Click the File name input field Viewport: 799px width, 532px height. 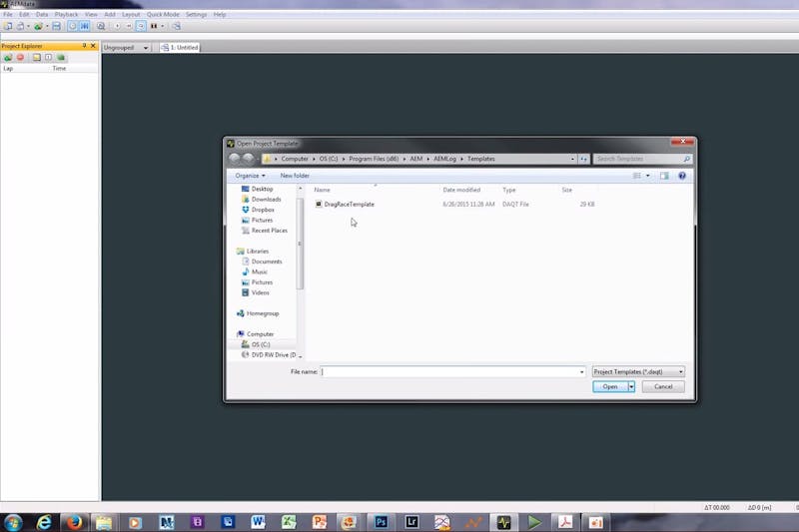(449, 371)
